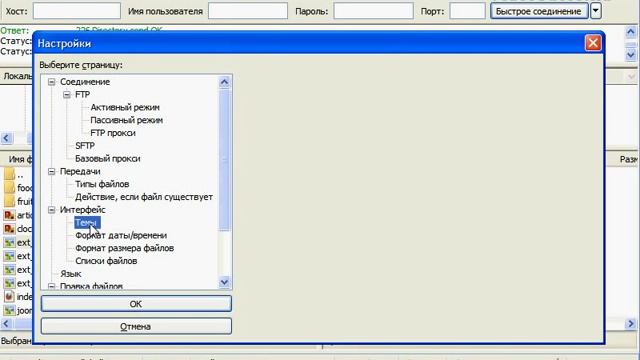Collapse the Интерфейс tree node
Screen dimensions: 640x360
pyautogui.click(x=51, y=210)
